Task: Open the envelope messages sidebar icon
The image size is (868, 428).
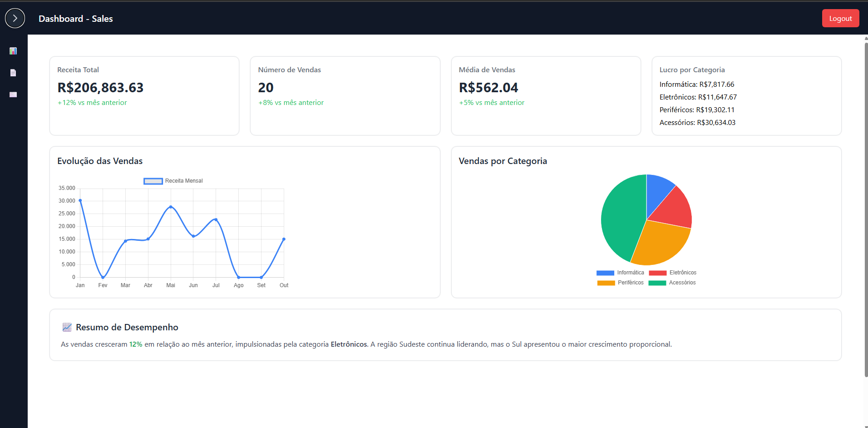Action: point(13,95)
